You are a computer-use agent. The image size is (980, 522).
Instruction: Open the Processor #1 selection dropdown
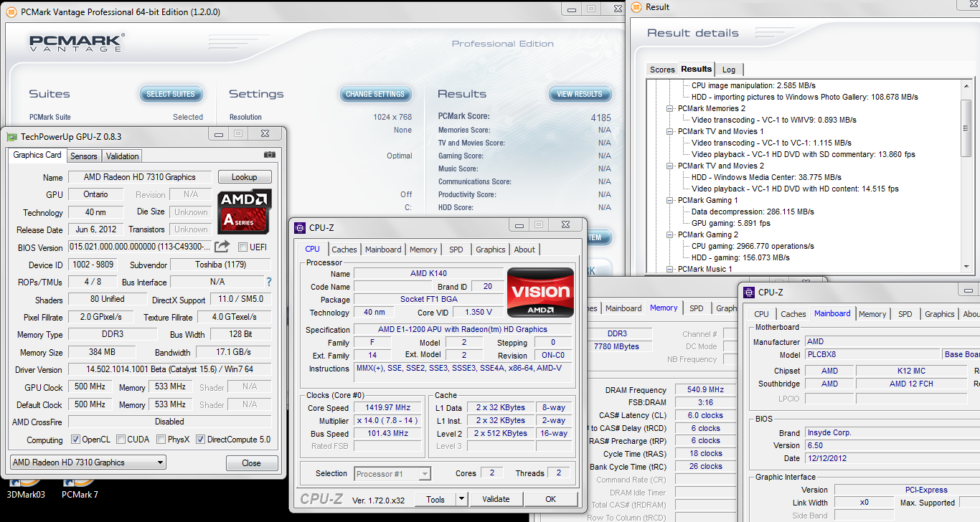[392, 473]
